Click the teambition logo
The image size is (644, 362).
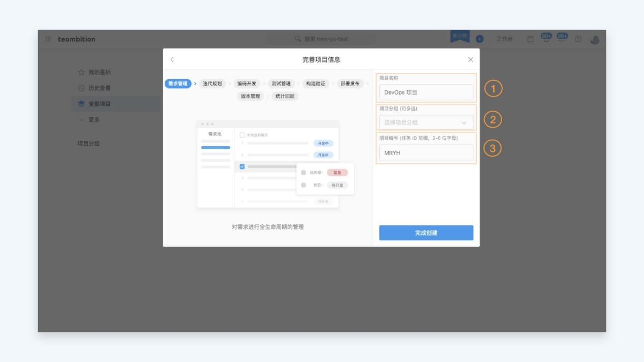click(76, 39)
